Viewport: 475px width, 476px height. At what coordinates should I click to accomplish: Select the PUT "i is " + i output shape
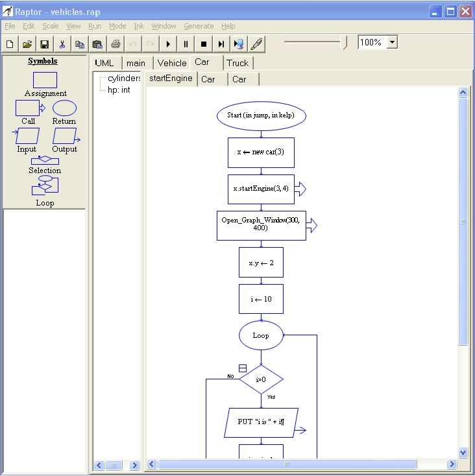(262, 423)
